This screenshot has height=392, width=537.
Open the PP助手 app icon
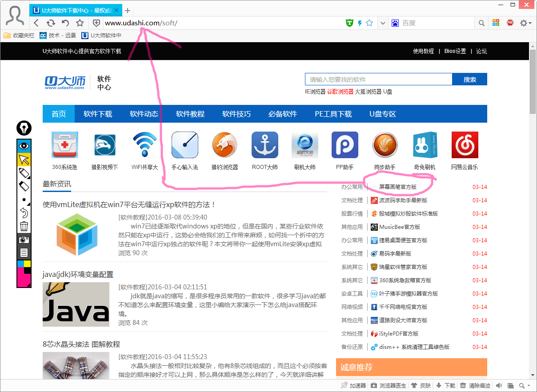(x=345, y=145)
